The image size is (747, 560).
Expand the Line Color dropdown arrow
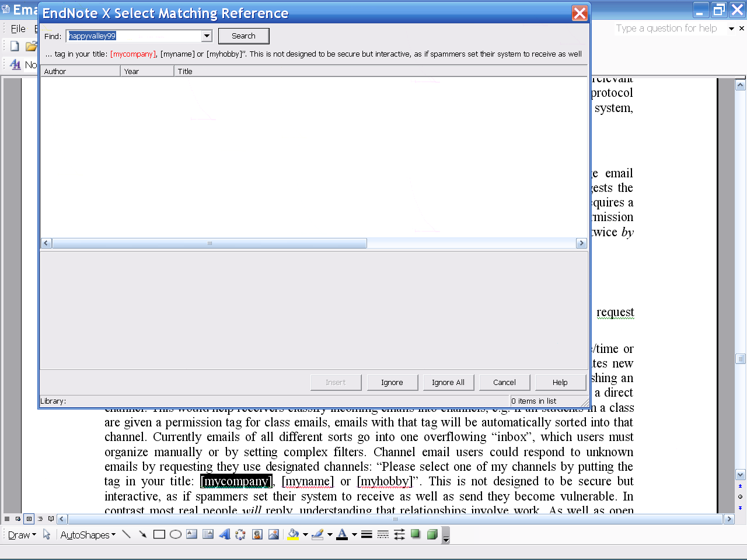tap(330, 534)
